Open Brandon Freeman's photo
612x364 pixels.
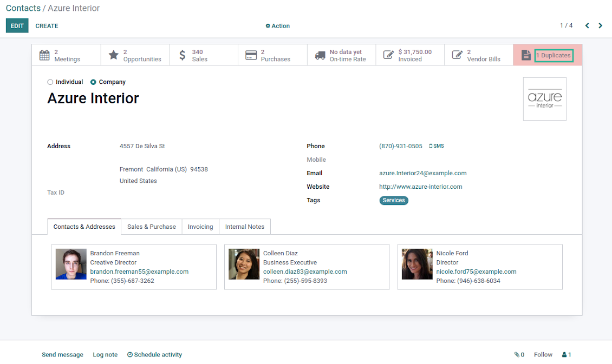71,264
